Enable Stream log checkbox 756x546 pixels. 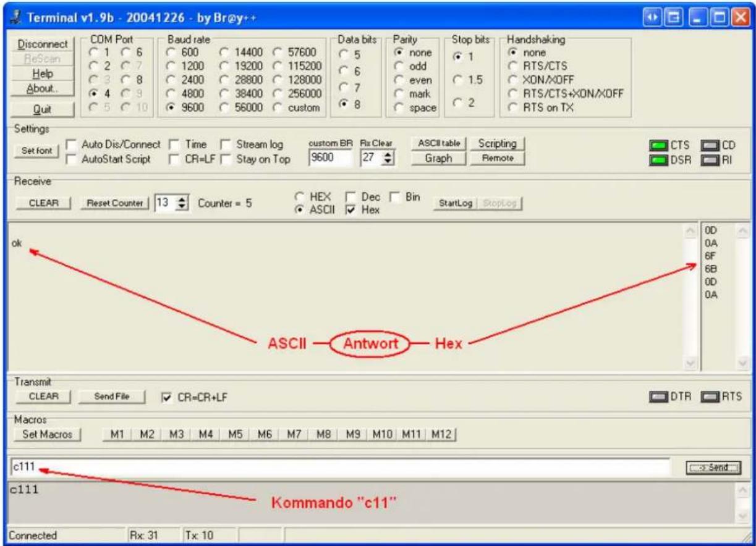point(226,145)
